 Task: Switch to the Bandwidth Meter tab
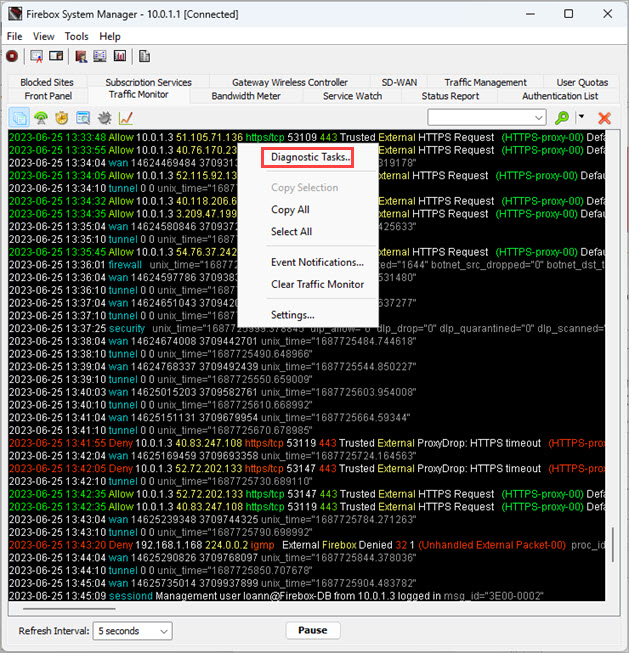245,96
